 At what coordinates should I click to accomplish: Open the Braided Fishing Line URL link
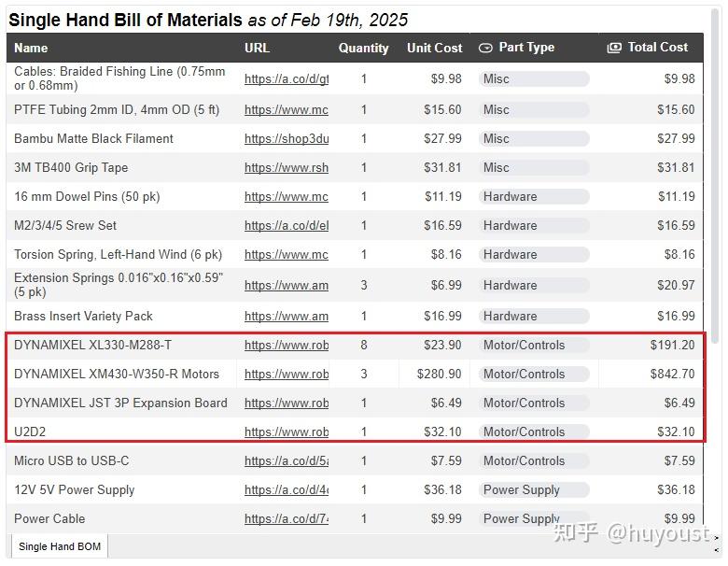tap(287, 79)
